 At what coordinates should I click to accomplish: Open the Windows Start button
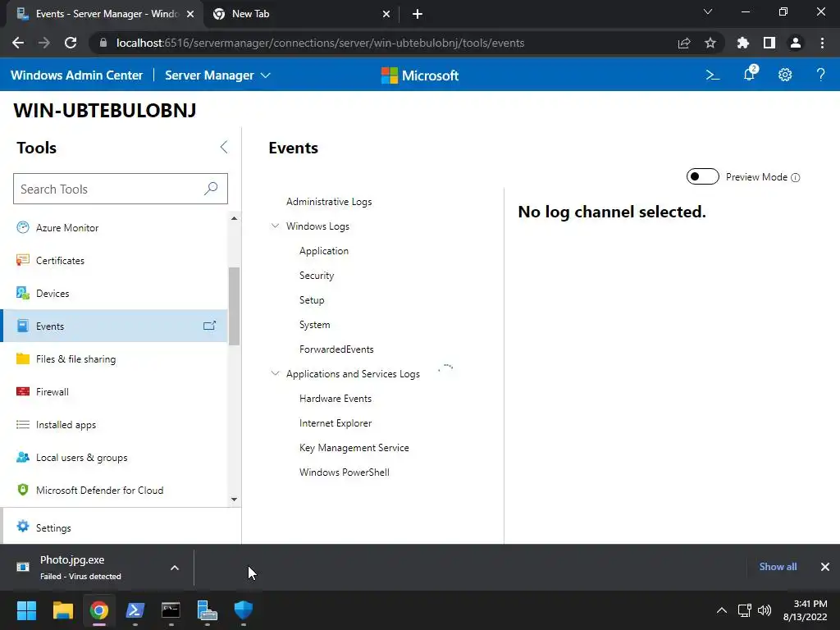pos(26,610)
